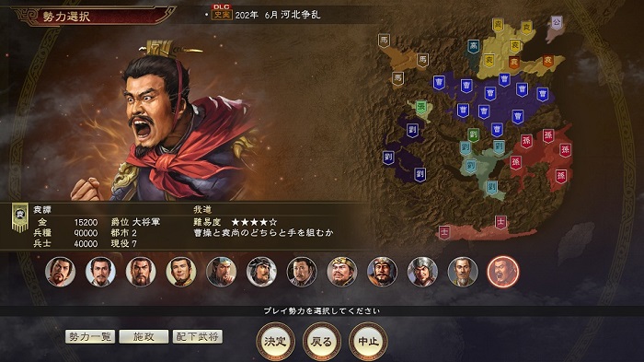This screenshot has width=644, height=362.
Task: Click the 難易度 star rating
Action: 254,222
